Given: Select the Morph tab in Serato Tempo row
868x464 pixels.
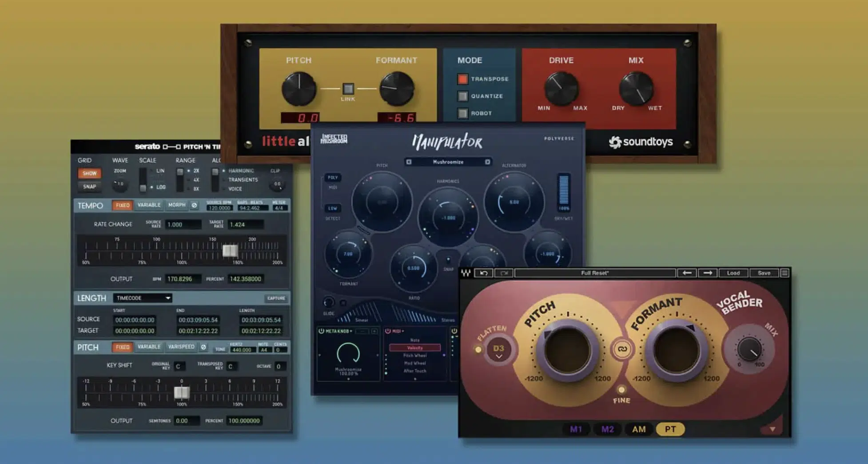Looking at the screenshot, I should (x=177, y=205).
